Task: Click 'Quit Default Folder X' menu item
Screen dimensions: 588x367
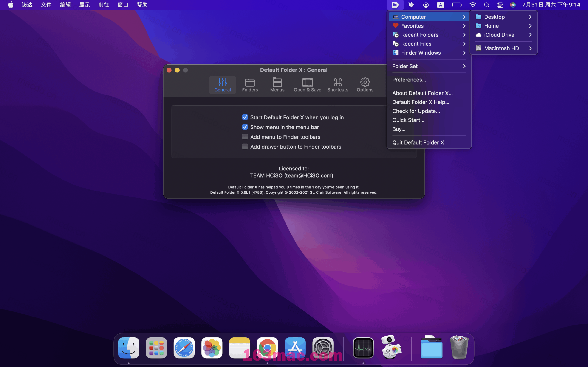Action: [x=418, y=142]
